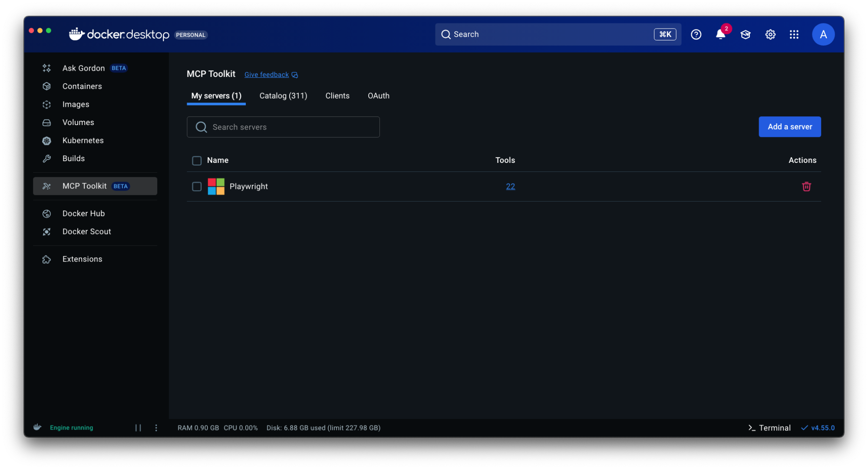
Task: Pause the Docker engine
Action: point(139,428)
